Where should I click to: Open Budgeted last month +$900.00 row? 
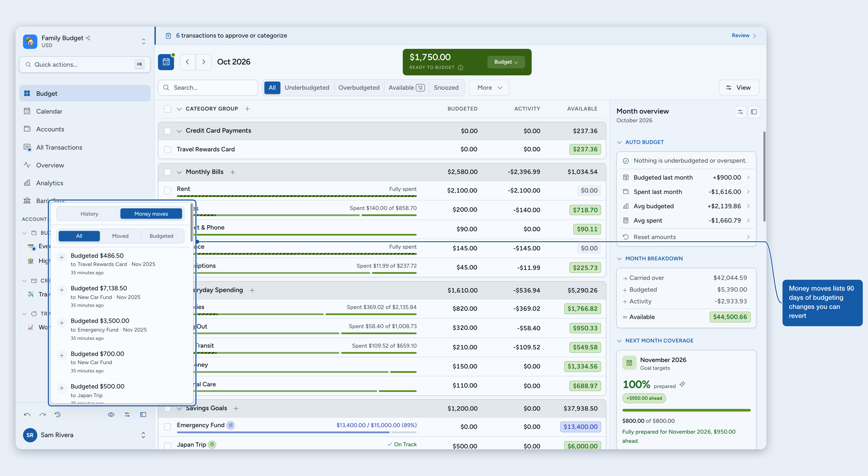(686, 178)
